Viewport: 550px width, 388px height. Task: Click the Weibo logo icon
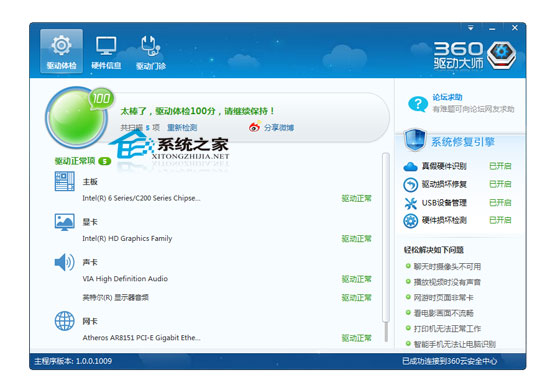click(x=255, y=127)
